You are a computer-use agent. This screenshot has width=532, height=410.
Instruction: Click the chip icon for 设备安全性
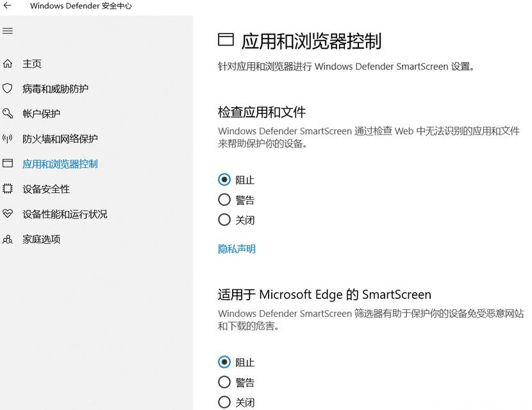click(x=8, y=189)
